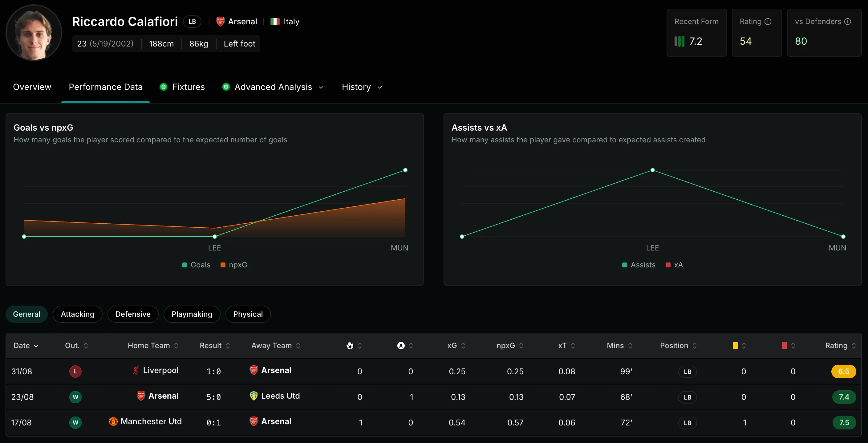Click the Manchester Utd crest in table
Screen dimensions: 868x443
[x=113, y=421]
